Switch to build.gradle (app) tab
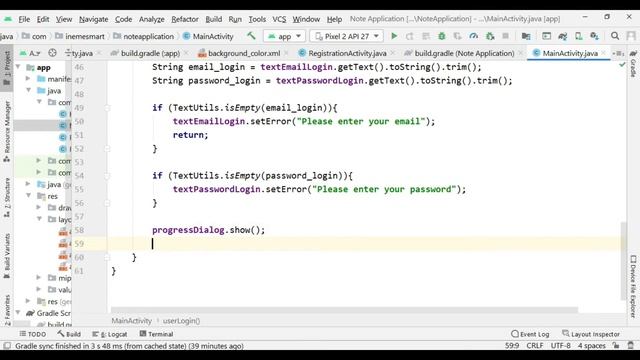 (x=150, y=53)
